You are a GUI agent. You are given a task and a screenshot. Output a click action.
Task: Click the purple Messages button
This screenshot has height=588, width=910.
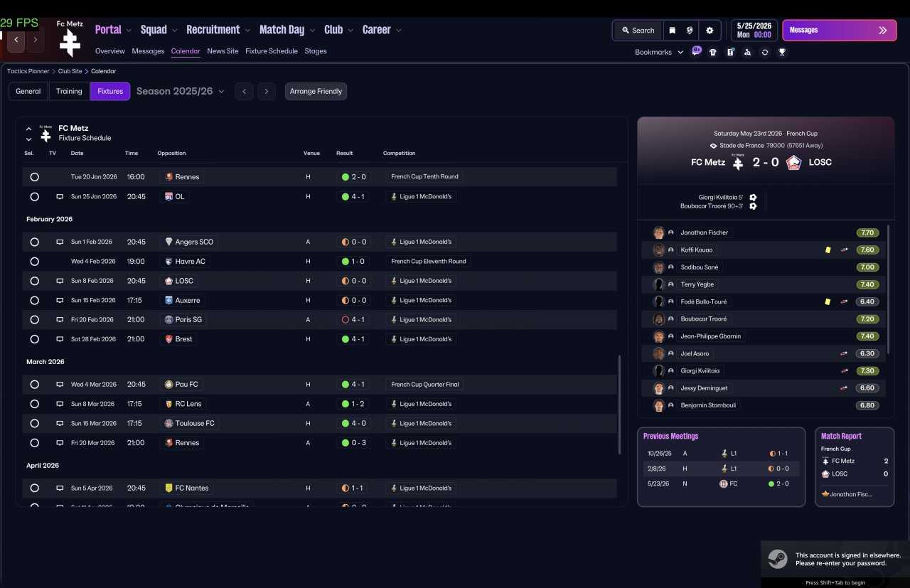(839, 31)
